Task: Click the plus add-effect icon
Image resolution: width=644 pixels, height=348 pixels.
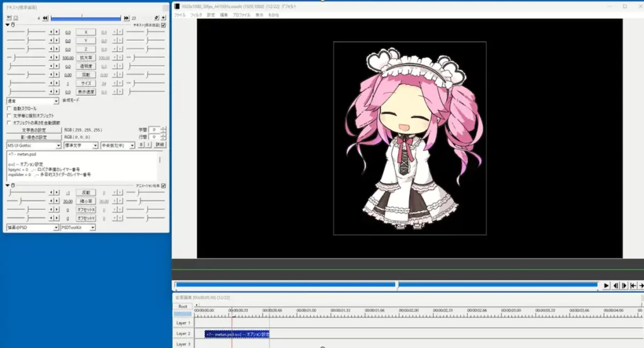Action: pyautogui.click(x=164, y=18)
